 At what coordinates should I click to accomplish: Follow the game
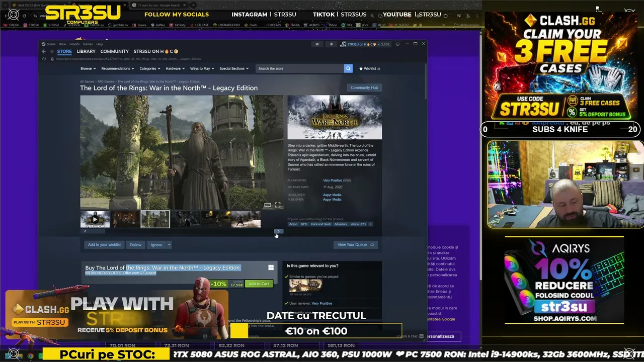(136, 245)
